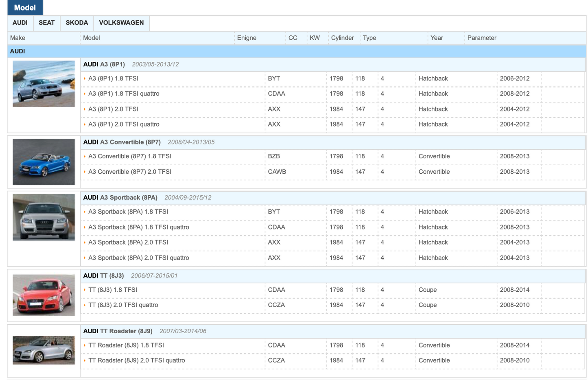This screenshot has height=380, width=588.
Task: Click the AUDI A3 Convertible (8P7) group heading
Action: pos(122,142)
